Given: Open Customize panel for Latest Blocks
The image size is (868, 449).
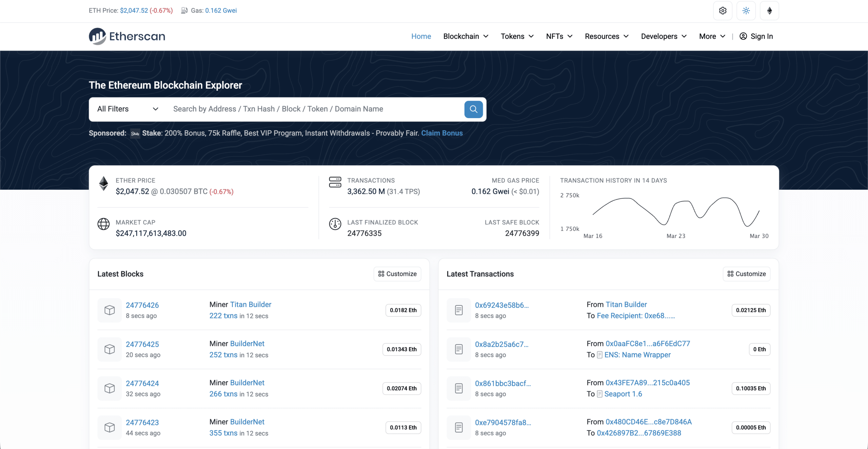Looking at the screenshot, I should [x=397, y=274].
